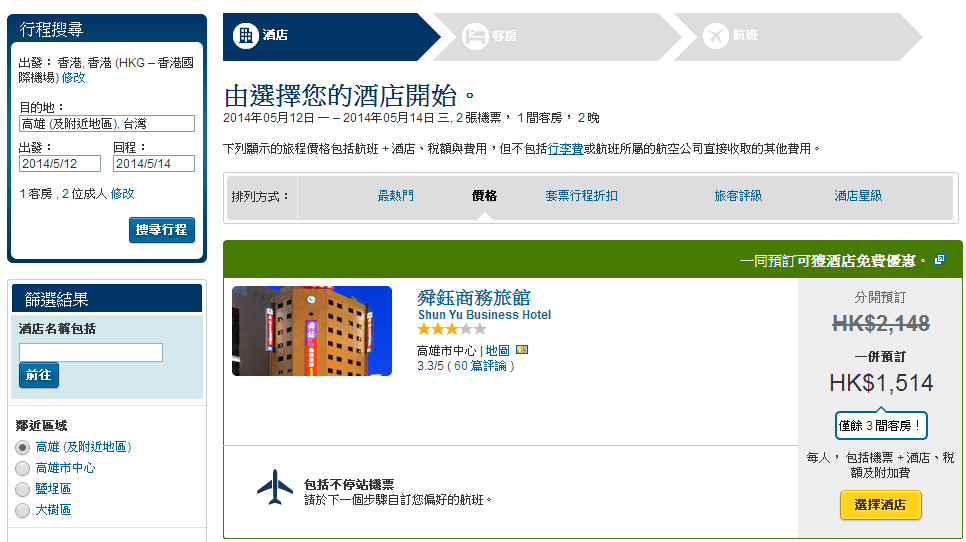Select 高雄市中心 area radio option
This screenshot has width=966, height=542.
point(22,468)
